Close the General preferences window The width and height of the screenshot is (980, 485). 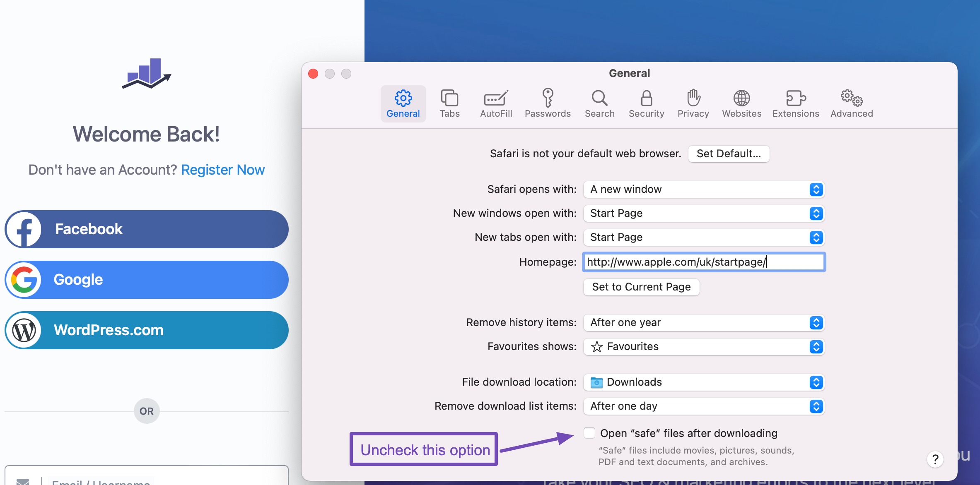[313, 74]
